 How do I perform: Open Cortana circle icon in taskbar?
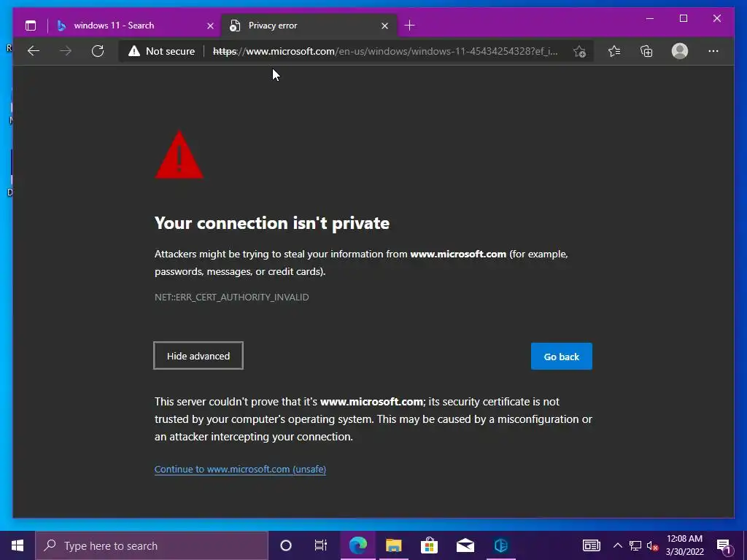click(286, 545)
